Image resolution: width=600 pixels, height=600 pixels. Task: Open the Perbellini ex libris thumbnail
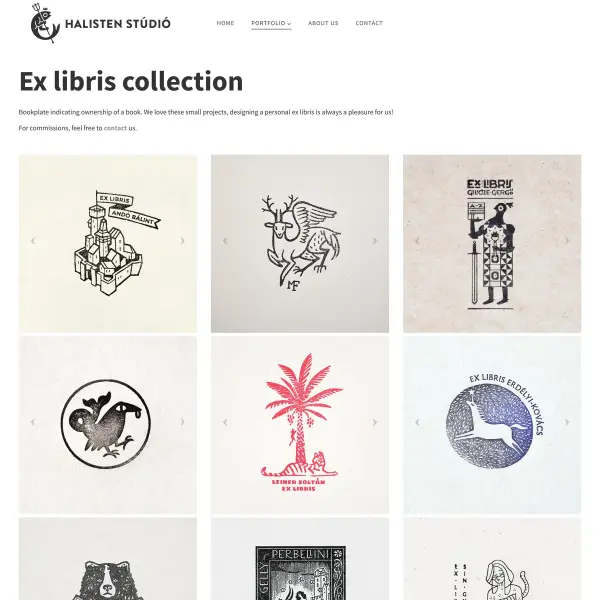[x=300, y=559]
